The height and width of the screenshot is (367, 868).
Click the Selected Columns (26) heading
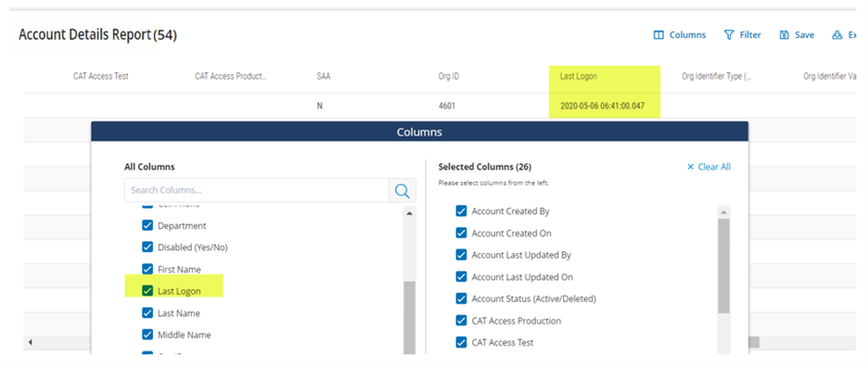point(485,167)
